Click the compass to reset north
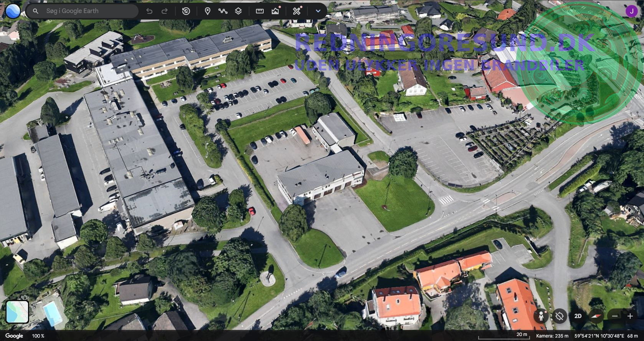 (596, 316)
